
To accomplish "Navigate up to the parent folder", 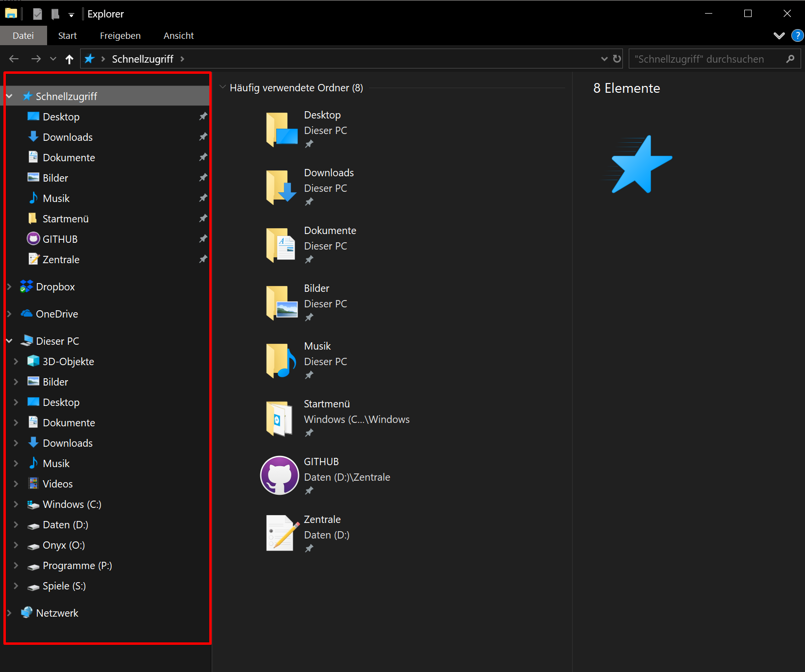I will [69, 58].
